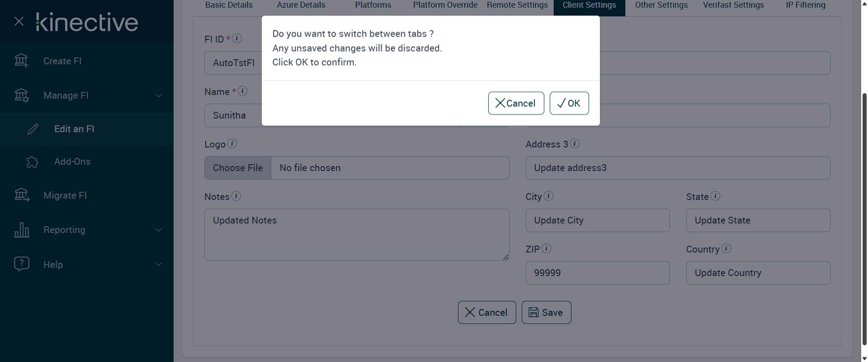Viewport: 868px width, 362px height.
Task: Click the Create FI bank icon
Action: [x=21, y=61]
